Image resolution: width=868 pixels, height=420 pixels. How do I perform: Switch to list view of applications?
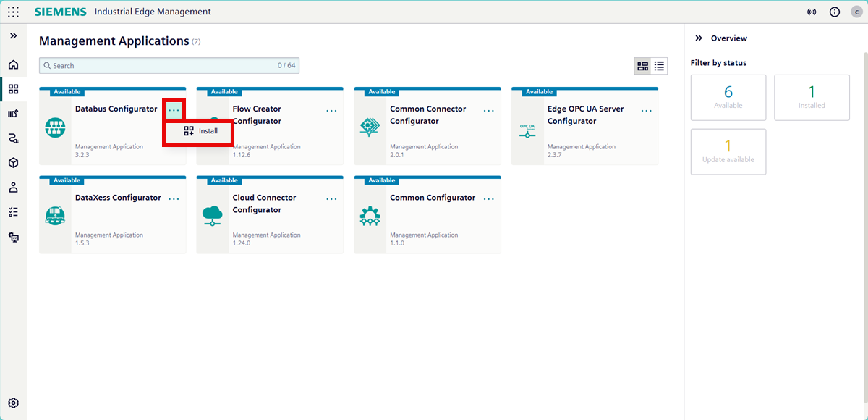(x=659, y=65)
